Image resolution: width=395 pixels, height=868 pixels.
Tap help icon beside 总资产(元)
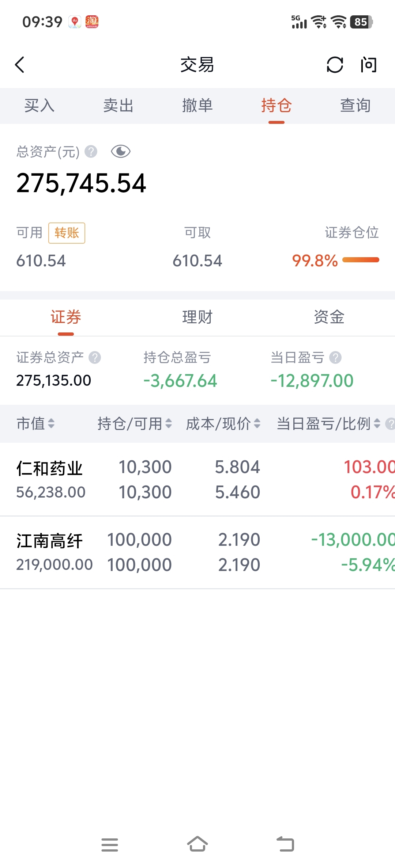click(91, 152)
